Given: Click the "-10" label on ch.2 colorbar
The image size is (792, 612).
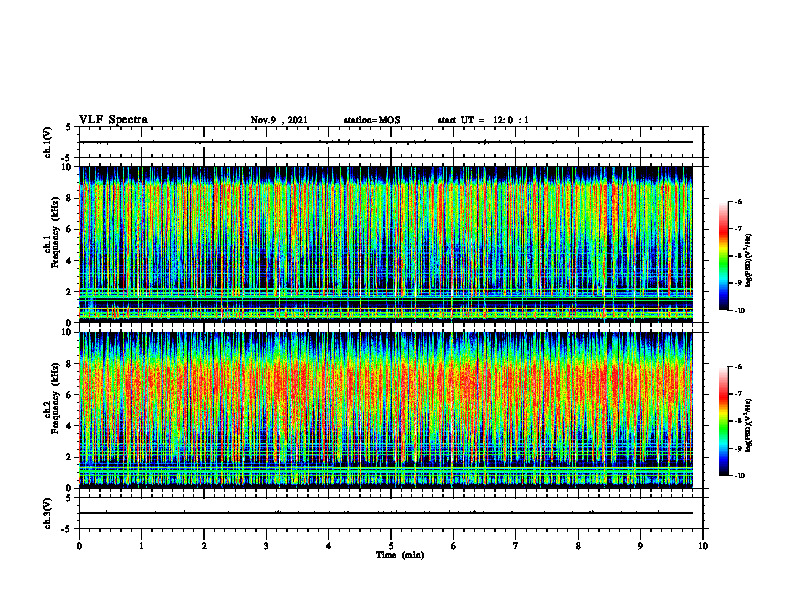Looking at the screenshot, I should pyautogui.click(x=740, y=475).
